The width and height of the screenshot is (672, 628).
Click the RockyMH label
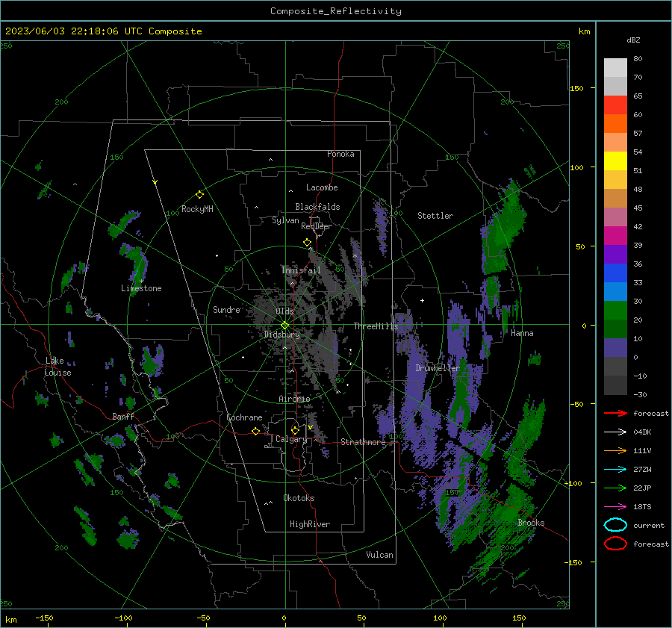pos(197,209)
